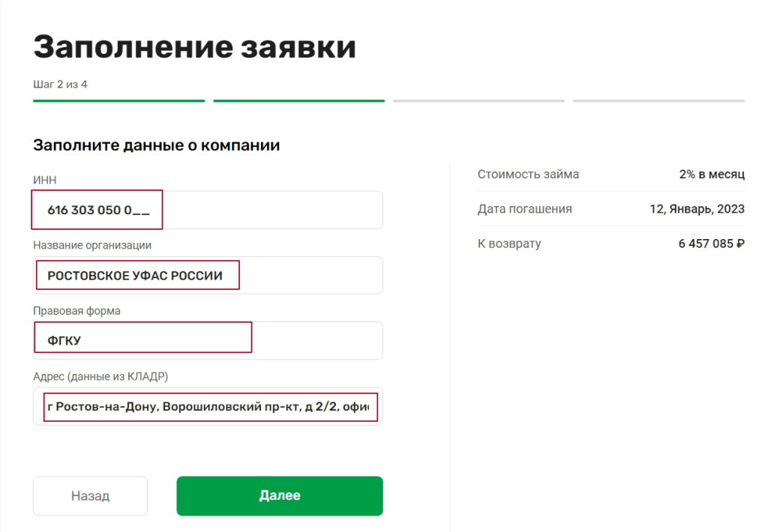The width and height of the screenshot is (768, 532).
Task: Select the Название организации text field
Action: (207, 275)
